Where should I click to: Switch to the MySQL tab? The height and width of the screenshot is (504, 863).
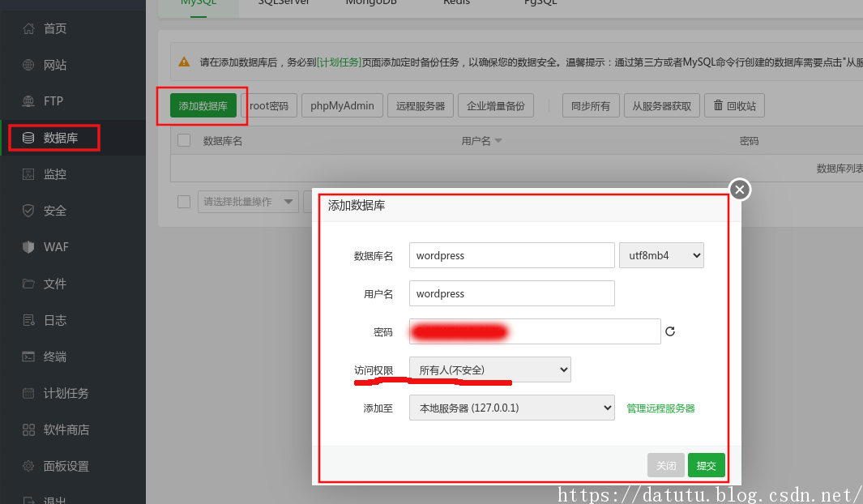199,3
